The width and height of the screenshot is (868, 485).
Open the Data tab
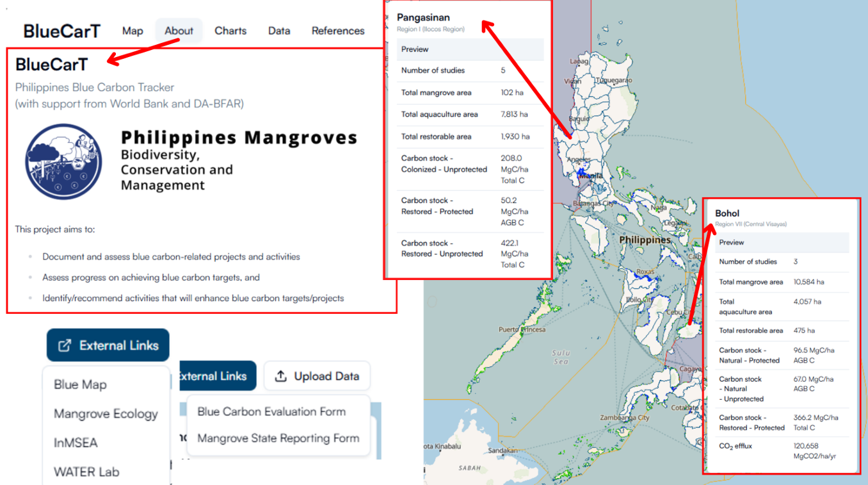tap(279, 31)
